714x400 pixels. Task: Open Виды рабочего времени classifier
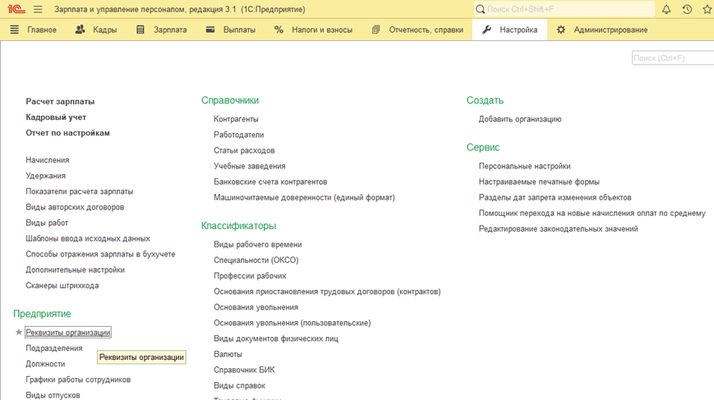[257, 244]
